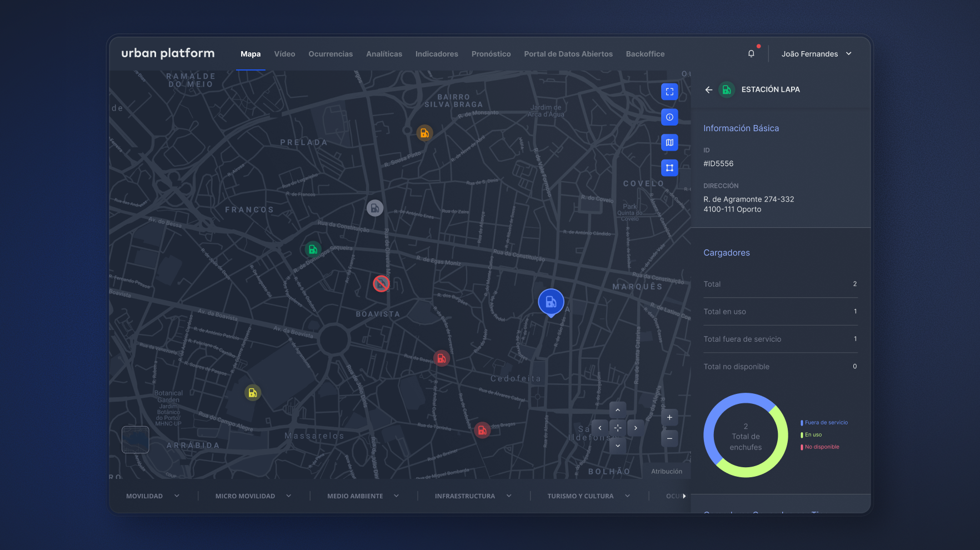
Task: Zoom in the map with plus button
Action: (669, 418)
